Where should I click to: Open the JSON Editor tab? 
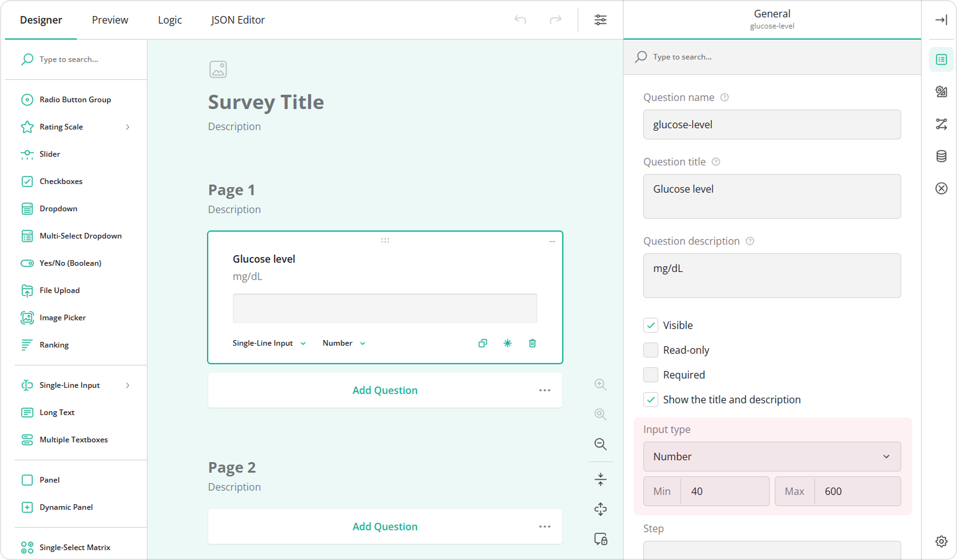(x=237, y=19)
